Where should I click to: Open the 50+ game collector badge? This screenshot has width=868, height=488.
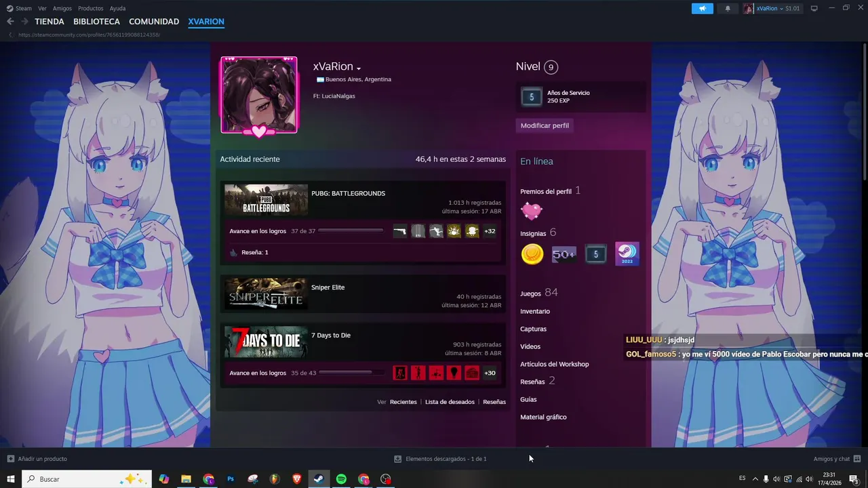(x=564, y=254)
